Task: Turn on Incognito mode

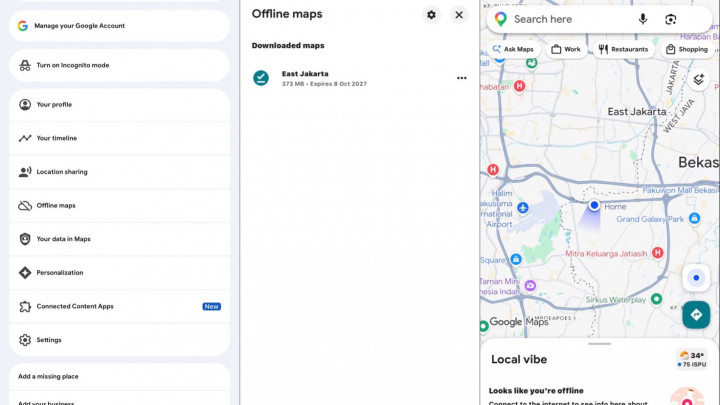Action: click(x=119, y=65)
